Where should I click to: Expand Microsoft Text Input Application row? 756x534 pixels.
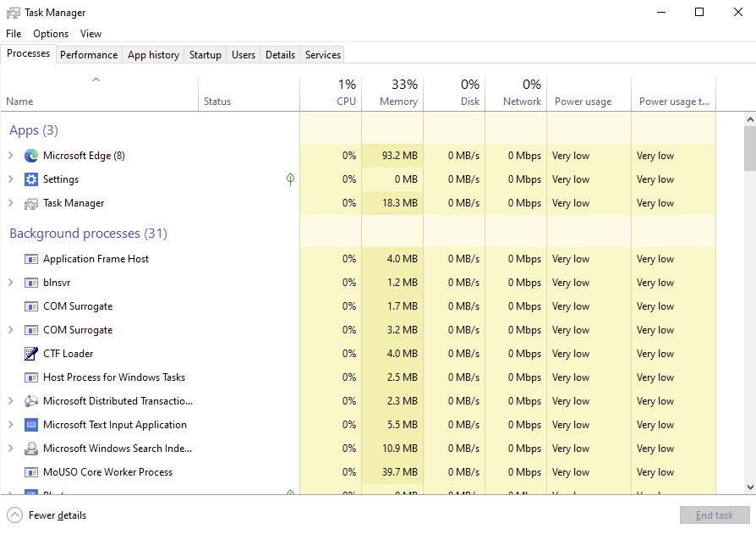(x=11, y=424)
